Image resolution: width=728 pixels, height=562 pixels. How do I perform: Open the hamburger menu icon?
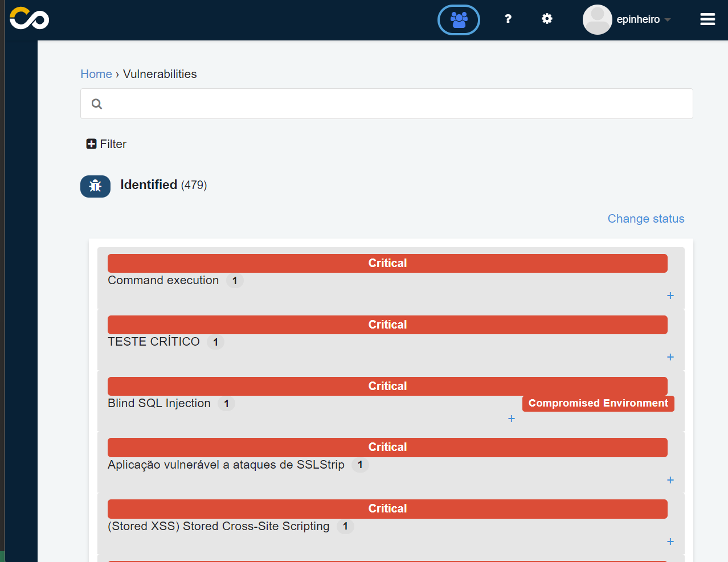pyautogui.click(x=707, y=19)
